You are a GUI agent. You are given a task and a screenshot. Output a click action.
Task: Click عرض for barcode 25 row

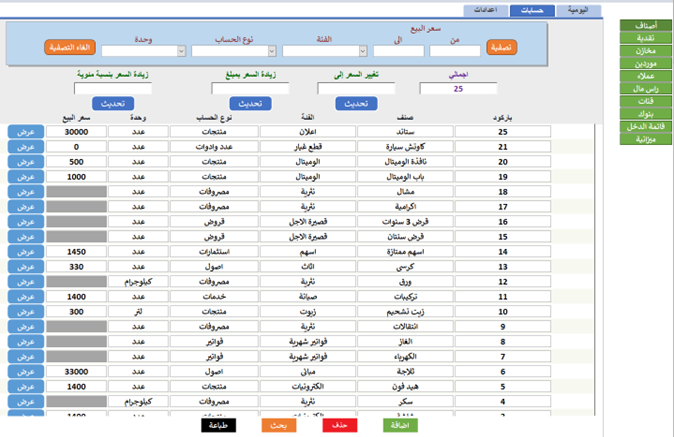point(26,132)
